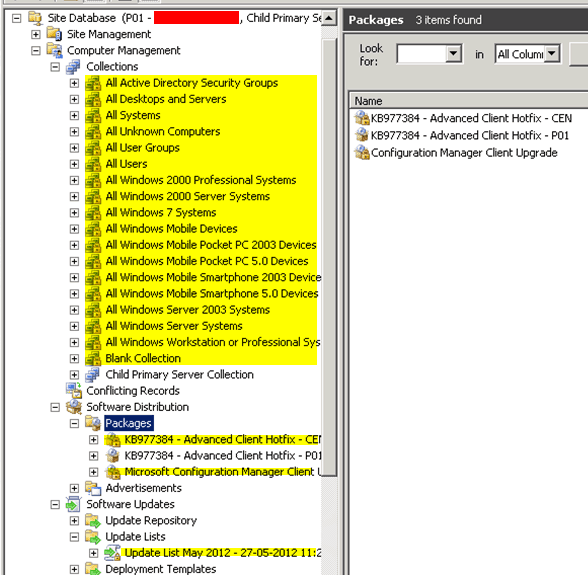Click the Update Lists folder icon
Image resolution: width=588 pixels, height=575 pixels.
coord(93,536)
